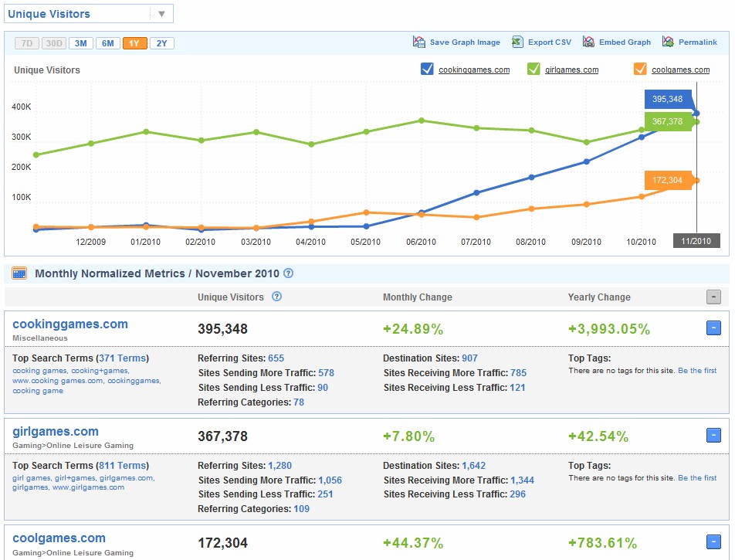735x560 pixels.
Task: Click the Export CSV spreadsheet icon
Action: (517, 42)
